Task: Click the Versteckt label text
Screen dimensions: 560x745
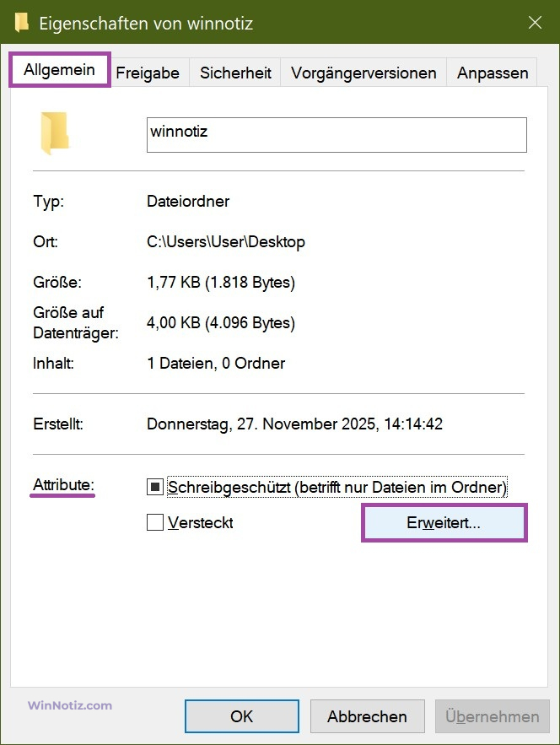Action: (x=201, y=522)
